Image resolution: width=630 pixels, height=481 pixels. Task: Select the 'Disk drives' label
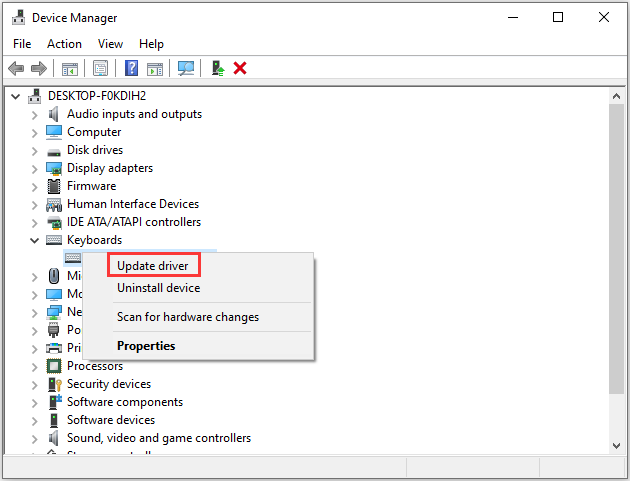coord(95,150)
